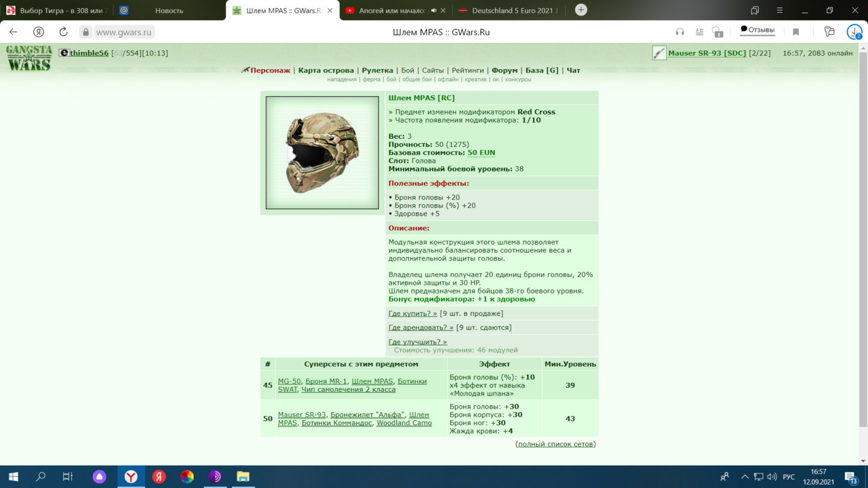Open the notification center in the tray
The height and width of the screenshot is (488, 868).
[852, 477]
